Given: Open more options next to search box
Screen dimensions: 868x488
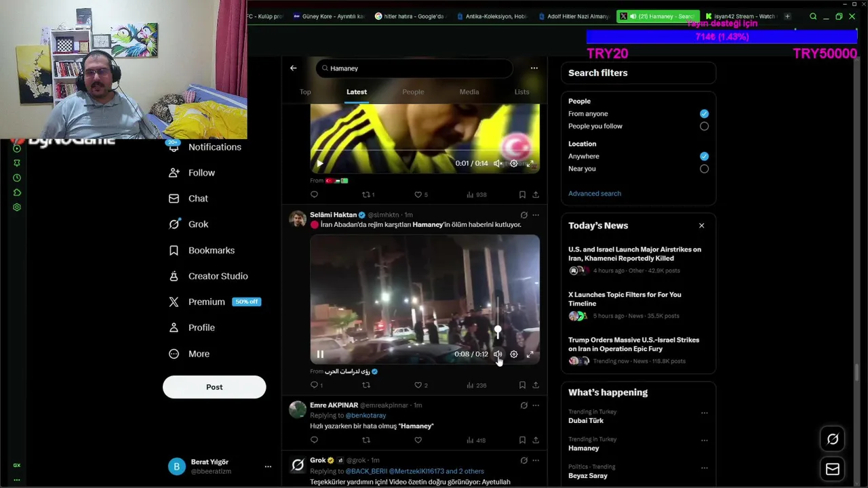Looking at the screenshot, I should (x=534, y=68).
